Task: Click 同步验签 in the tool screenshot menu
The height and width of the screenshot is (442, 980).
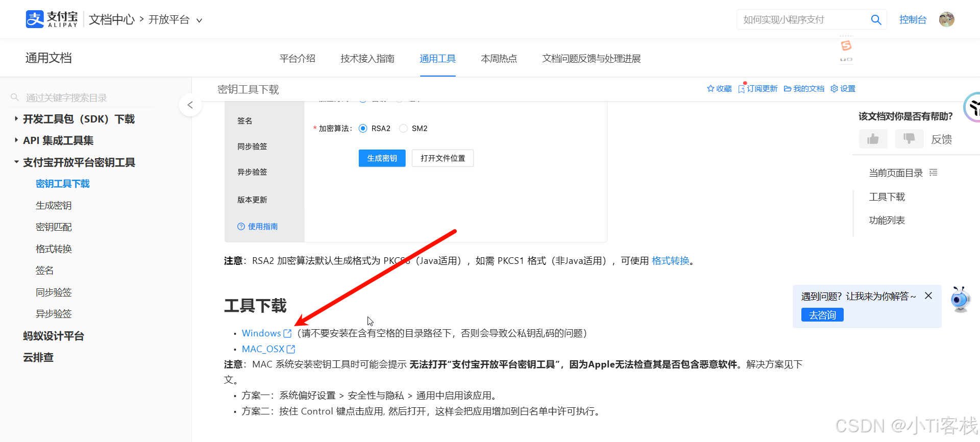Action: [x=252, y=146]
